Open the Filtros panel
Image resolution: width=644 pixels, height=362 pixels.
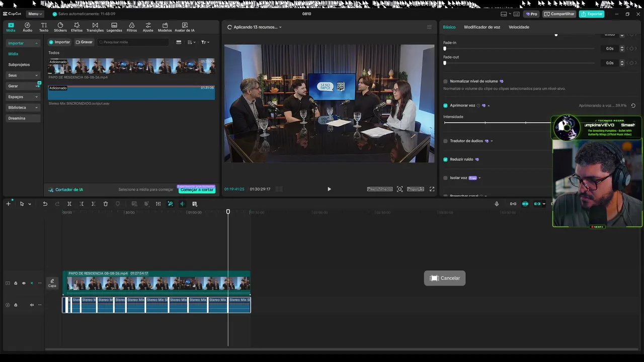[132, 27]
